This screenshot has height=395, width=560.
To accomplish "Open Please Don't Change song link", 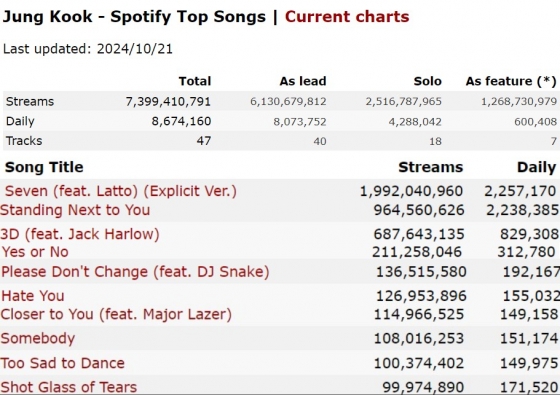I will [x=135, y=272].
